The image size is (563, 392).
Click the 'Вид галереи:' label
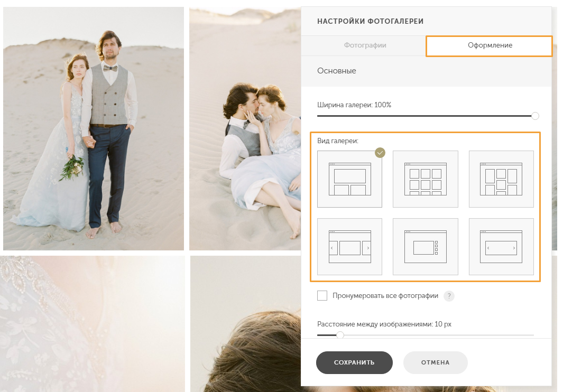coord(337,141)
